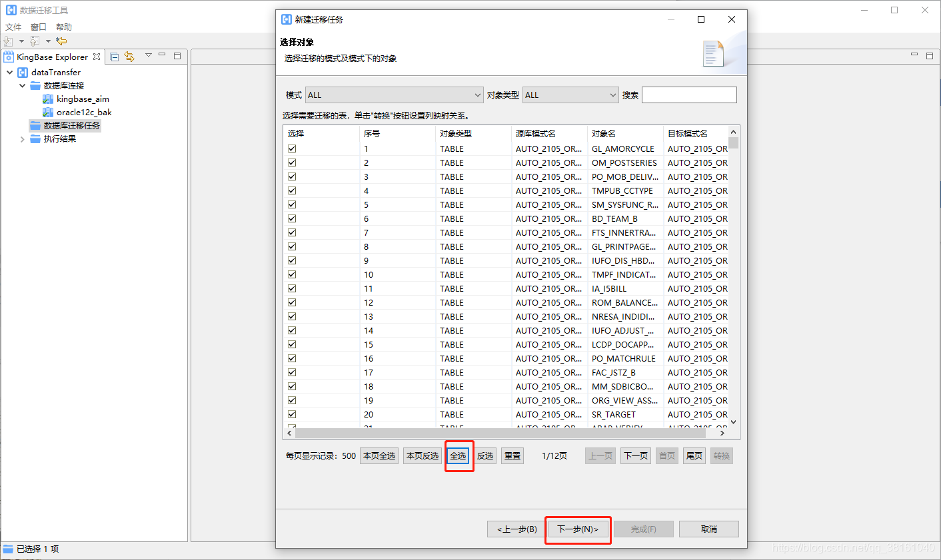Click horizontal scrollbar left arrow in table
The image size is (941, 560).
pos(289,433)
